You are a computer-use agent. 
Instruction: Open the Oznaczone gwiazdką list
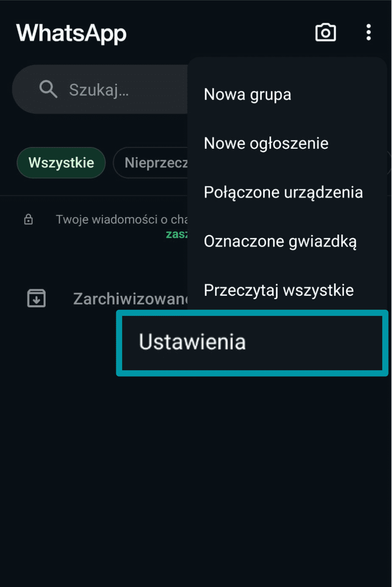point(280,241)
